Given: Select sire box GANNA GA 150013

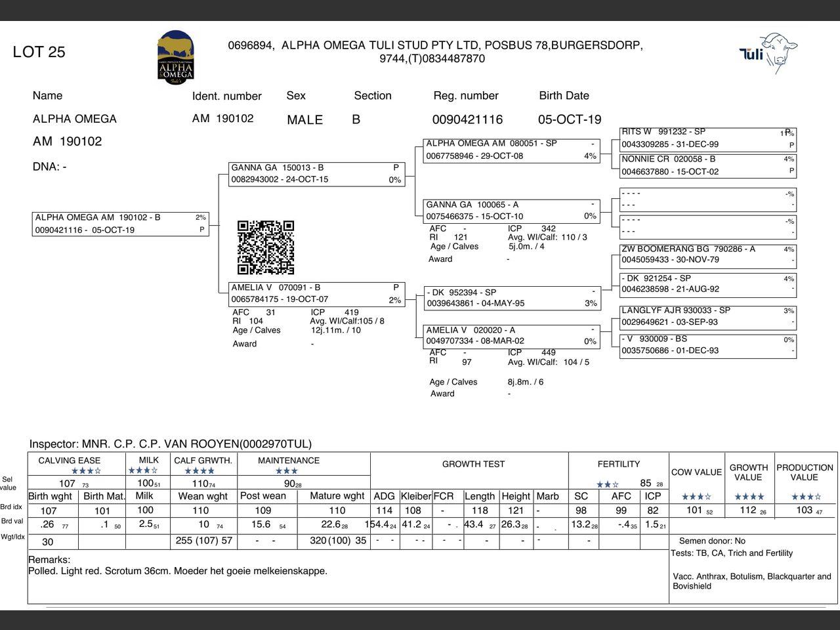Looking at the screenshot, I should (x=316, y=174).
